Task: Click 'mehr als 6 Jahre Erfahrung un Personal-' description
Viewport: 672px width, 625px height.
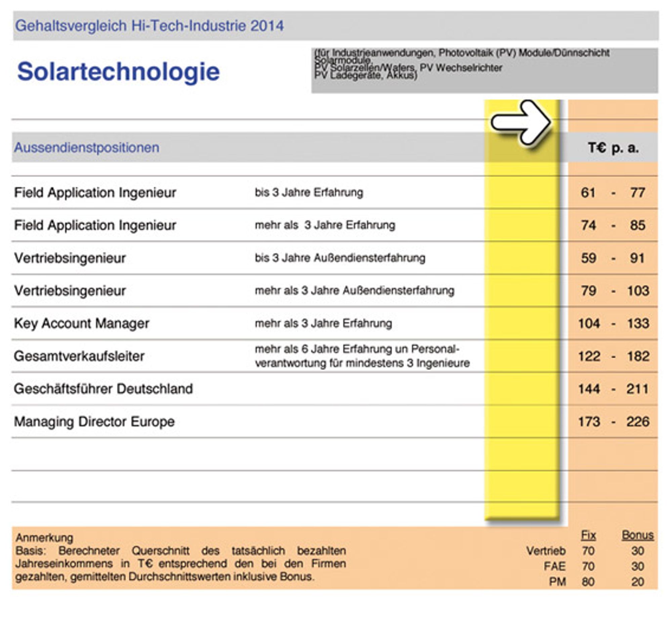Action: coord(357,349)
